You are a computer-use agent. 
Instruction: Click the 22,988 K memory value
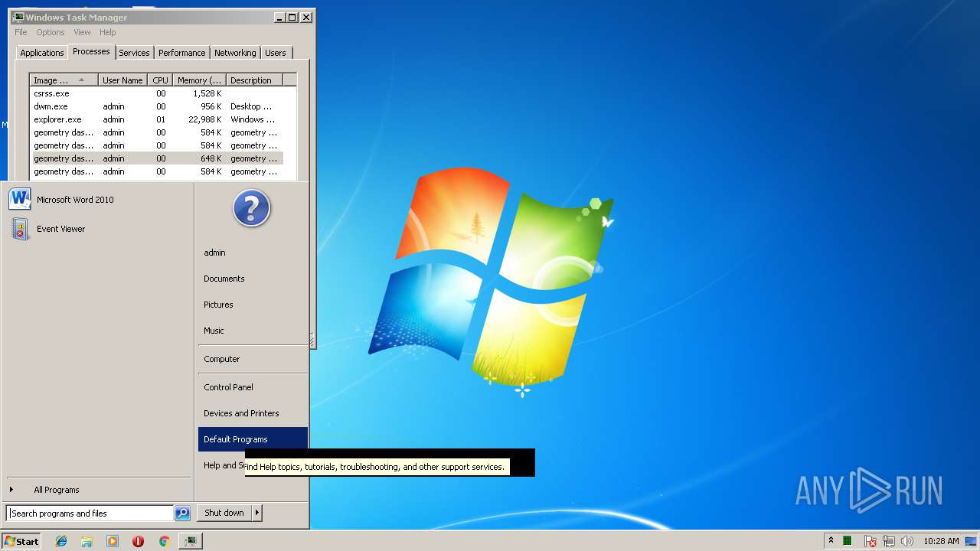point(205,119)
